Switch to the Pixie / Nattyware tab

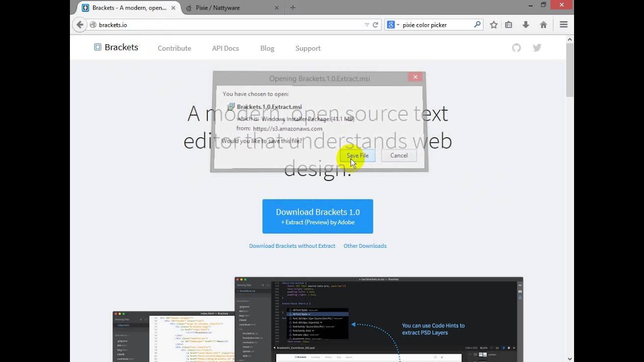click(x=231, y=8)
